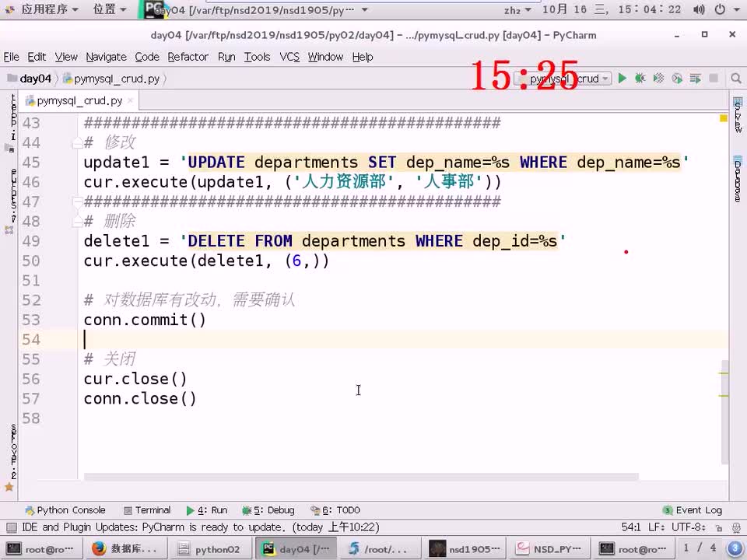Screen dimensions: 747x560
Task: Collapse the fold marker at line 44
Action: point(77,142)
